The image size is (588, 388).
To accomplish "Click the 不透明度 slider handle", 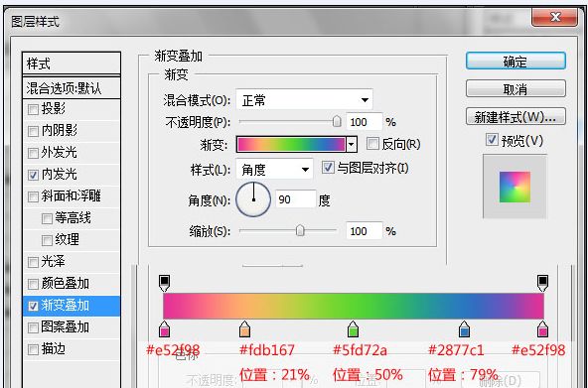I will pyautogui.click(x=337, y=121).
